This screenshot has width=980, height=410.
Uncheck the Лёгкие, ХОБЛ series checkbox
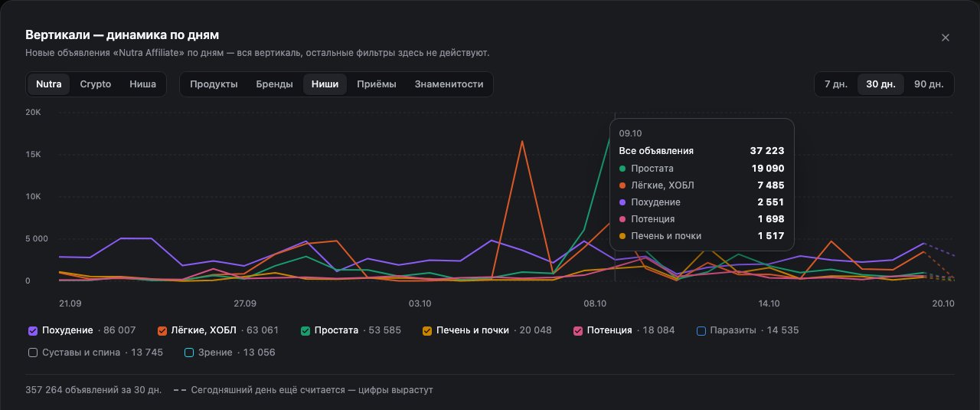coord(162,330)
